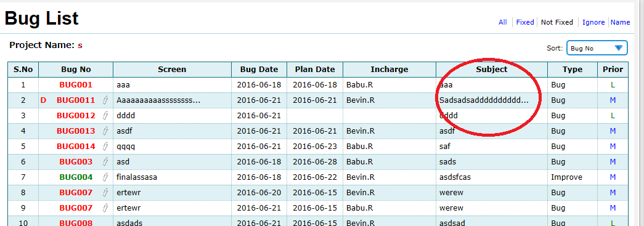Image resolution: width=644 pixels, height=226 pixels.
Task: Click attachment clip icon beside BUG0014
Action: tap(105, 147)
